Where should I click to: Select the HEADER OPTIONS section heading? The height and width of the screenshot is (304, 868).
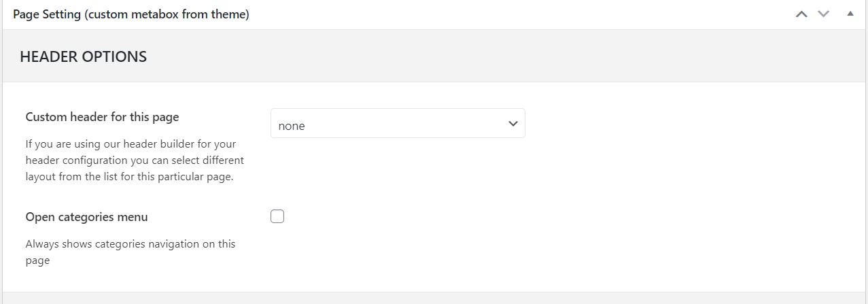coord(84,56)
